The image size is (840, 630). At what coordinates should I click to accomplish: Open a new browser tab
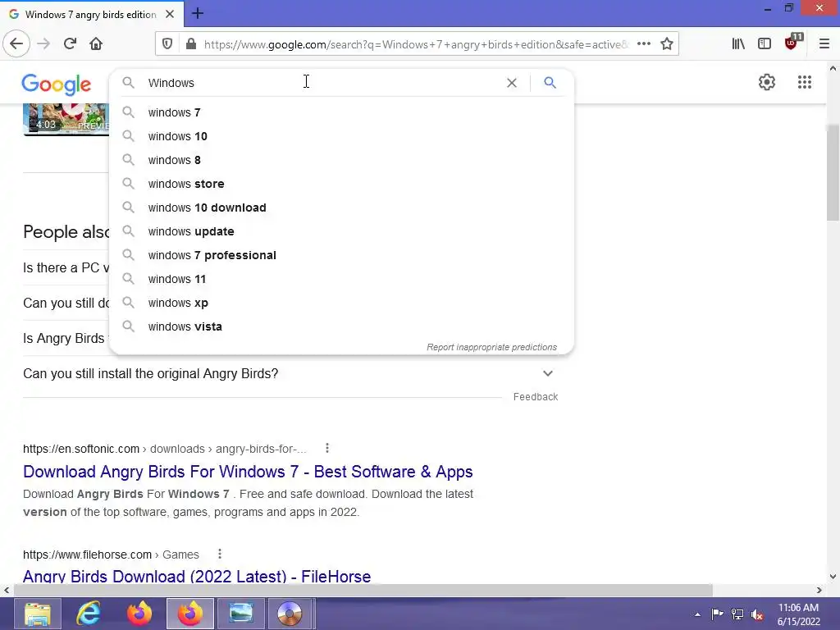[198, 13]
